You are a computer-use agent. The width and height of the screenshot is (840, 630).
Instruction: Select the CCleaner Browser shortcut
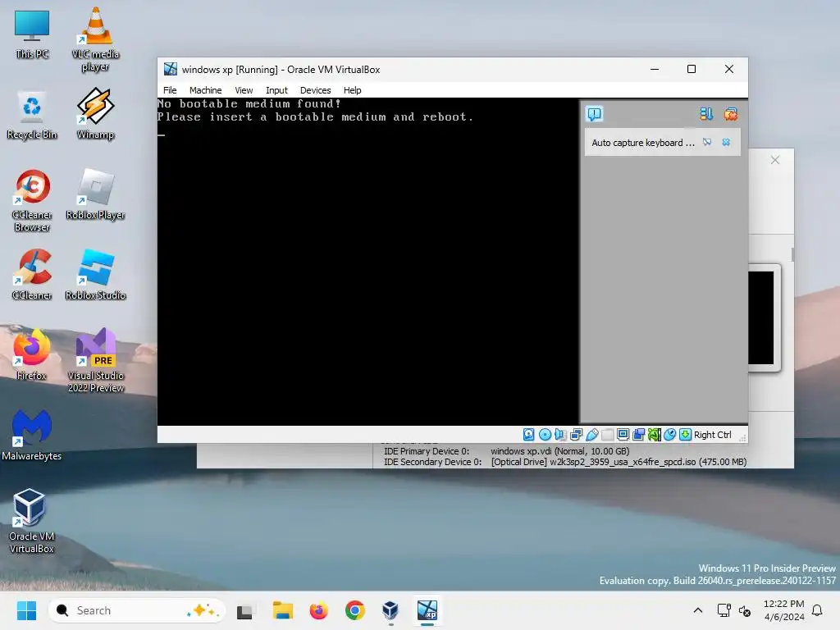coord(32,200)
